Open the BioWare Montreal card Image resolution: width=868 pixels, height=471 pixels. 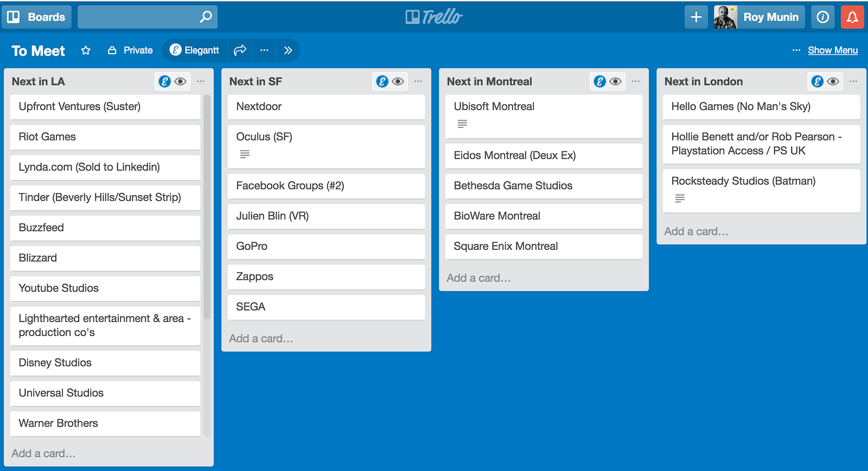[x=544, y=216]
